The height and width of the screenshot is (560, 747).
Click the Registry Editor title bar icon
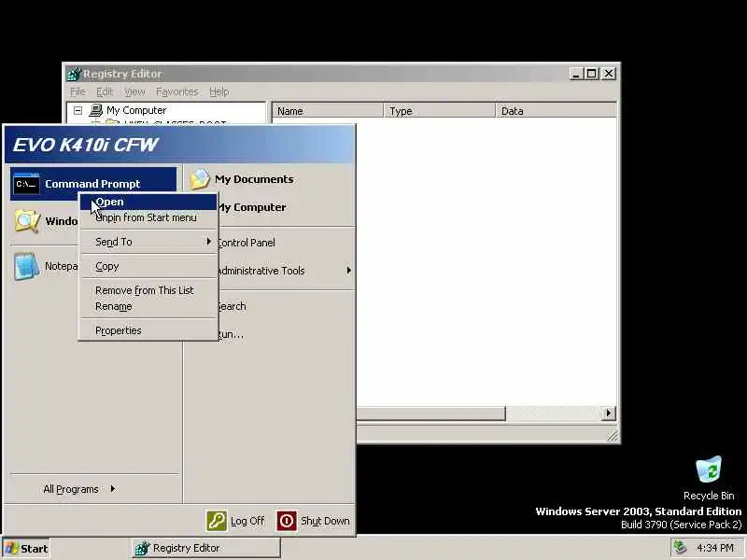75,74
